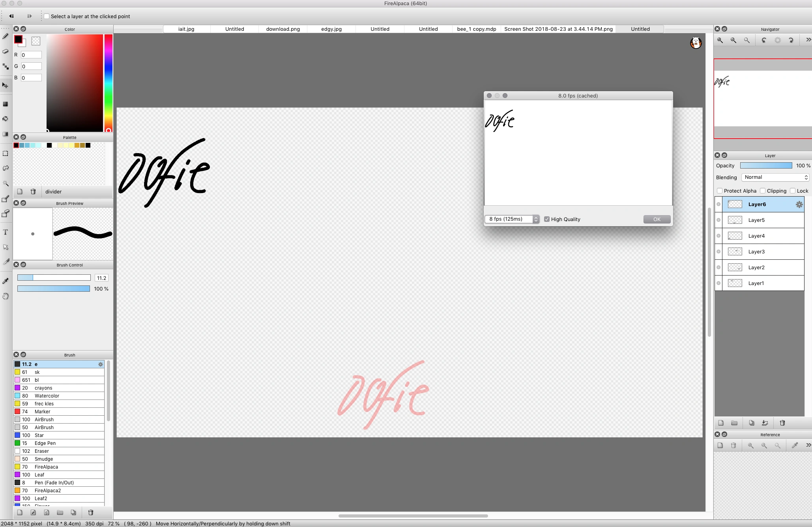Select the Eraser tool in the toolbar
Image resolution: width=812 pixels, height=527 pixels.
6,51
